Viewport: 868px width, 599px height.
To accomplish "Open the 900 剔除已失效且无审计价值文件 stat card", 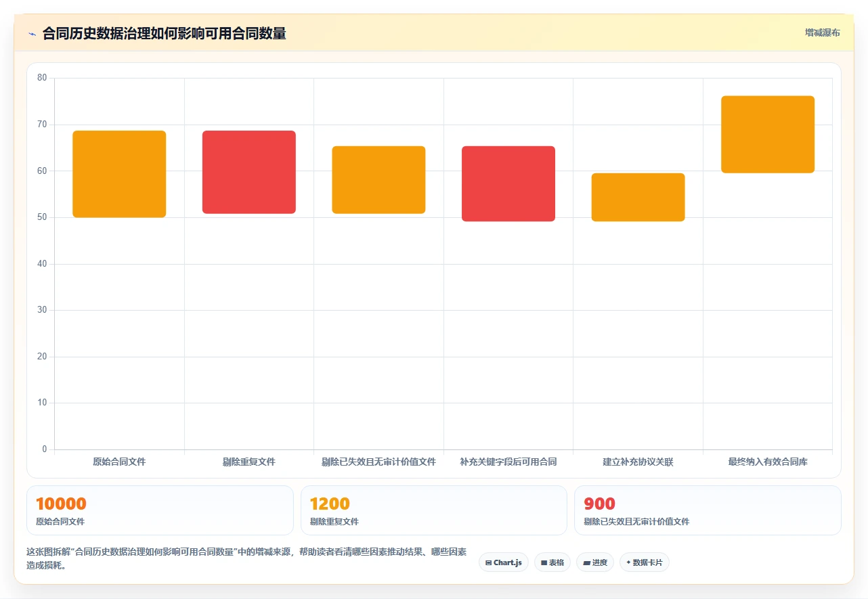I will 708,510.
